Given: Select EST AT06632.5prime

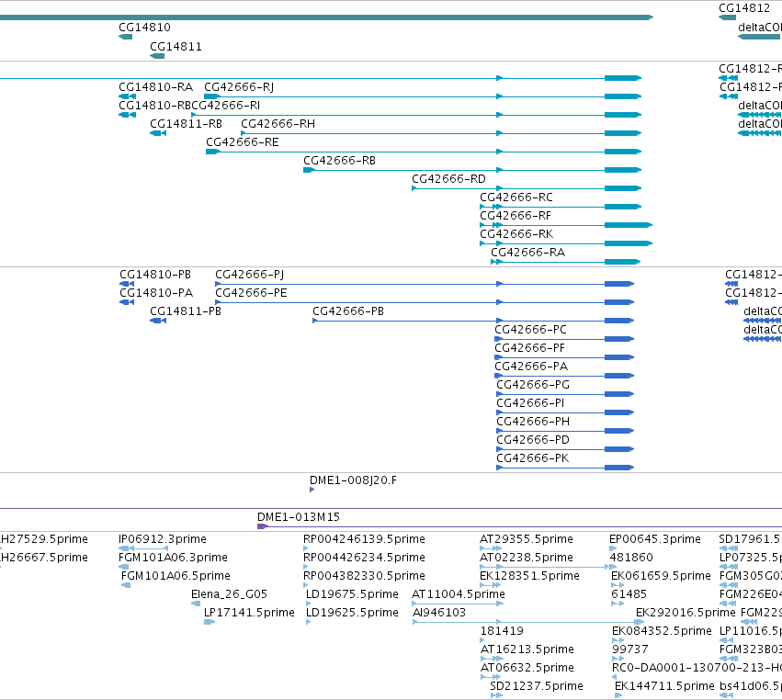Looking at the screenshot, I should [527, 669].
